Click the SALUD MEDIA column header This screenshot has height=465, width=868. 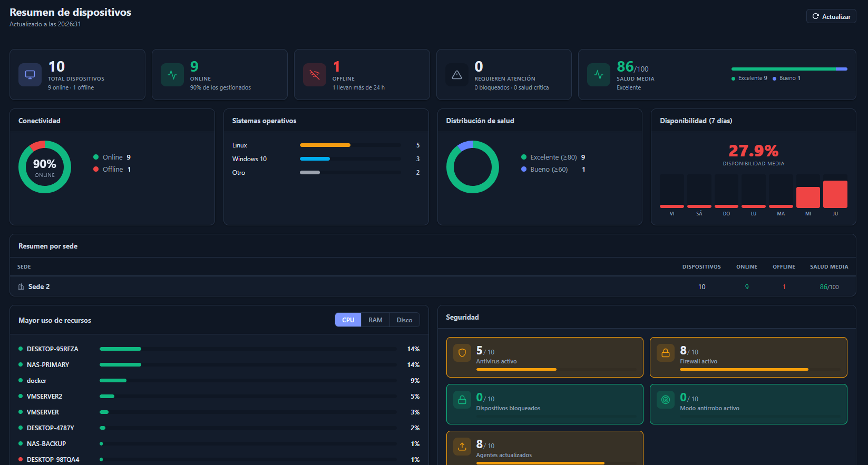(829, 267)
